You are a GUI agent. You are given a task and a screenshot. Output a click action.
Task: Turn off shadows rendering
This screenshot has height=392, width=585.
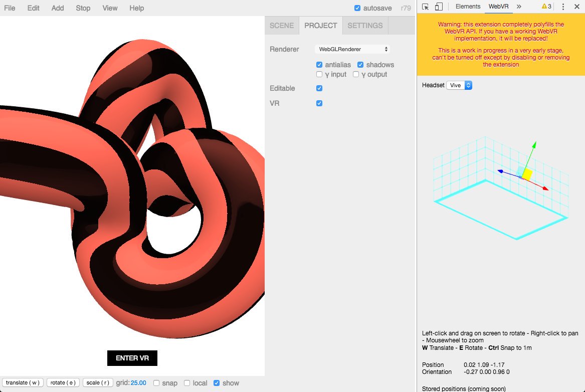[x=360, y=64]
